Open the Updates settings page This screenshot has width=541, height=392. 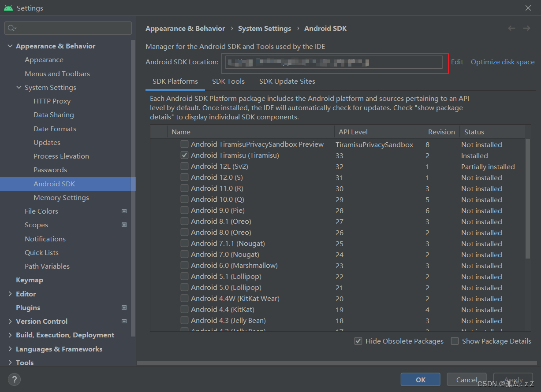click(x=47, y=143)
